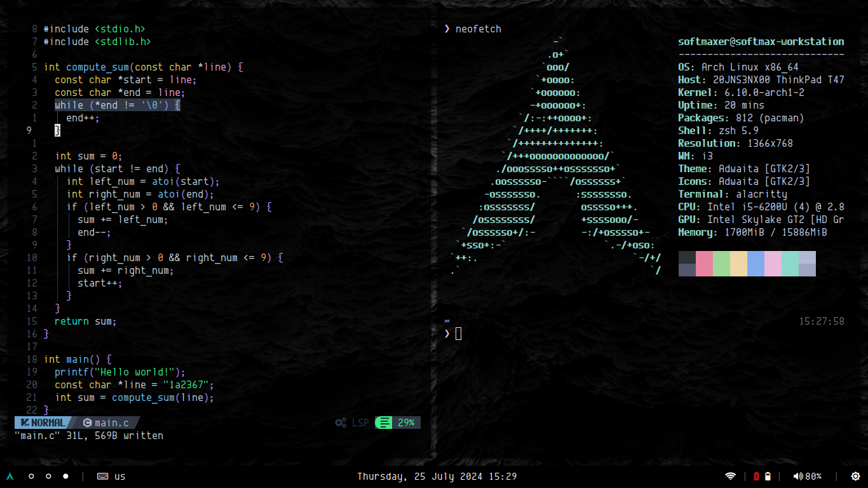Click the 'int sum = compute_sum(line);' line
The image size is (868, 488).
click(135, 397)
